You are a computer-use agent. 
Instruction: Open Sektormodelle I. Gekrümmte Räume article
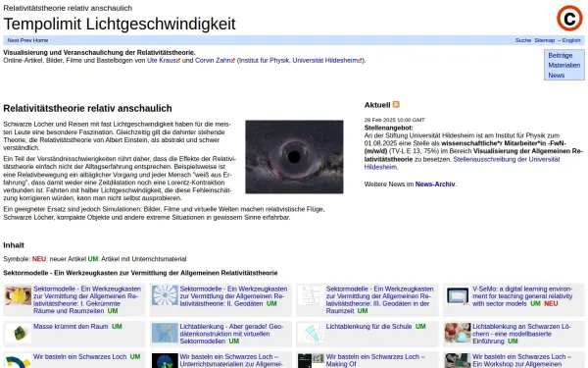[87, 299]
